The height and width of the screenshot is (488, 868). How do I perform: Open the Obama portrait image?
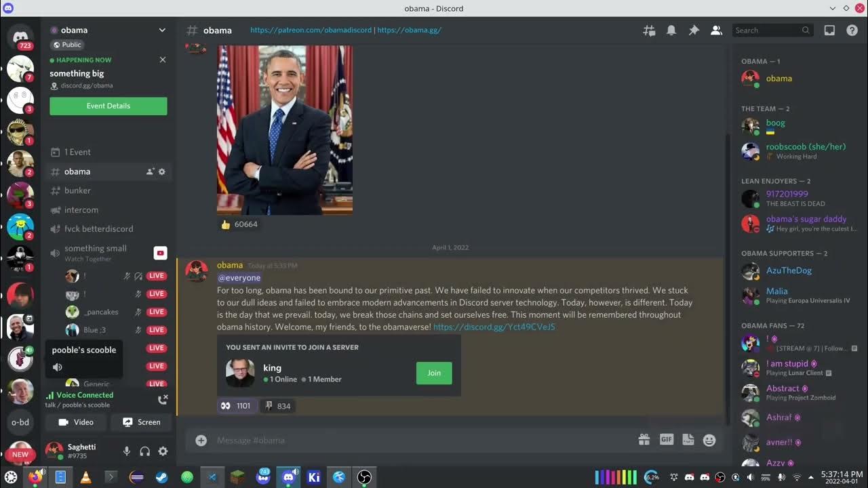[285, 130]
